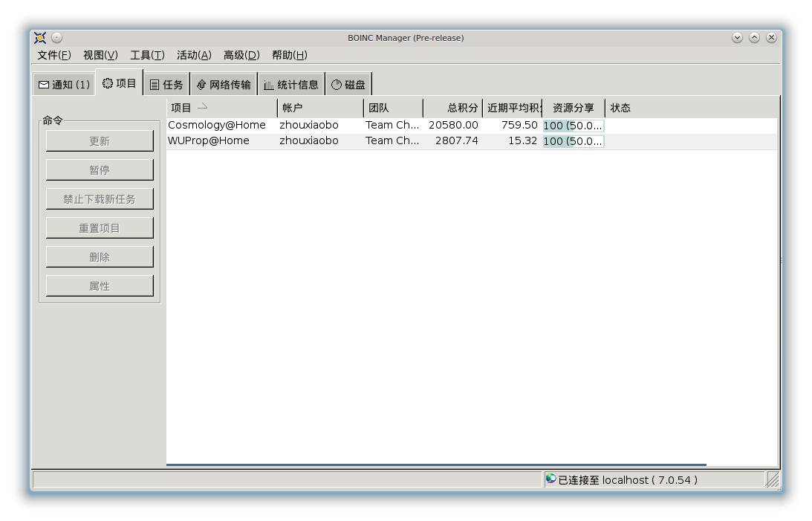
Task: Select the WUProp@Home project row
Action: pos(471,141)
